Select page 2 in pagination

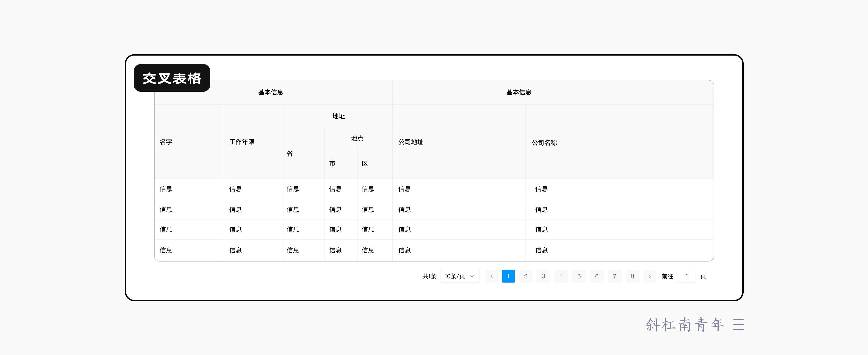[526, 276]
